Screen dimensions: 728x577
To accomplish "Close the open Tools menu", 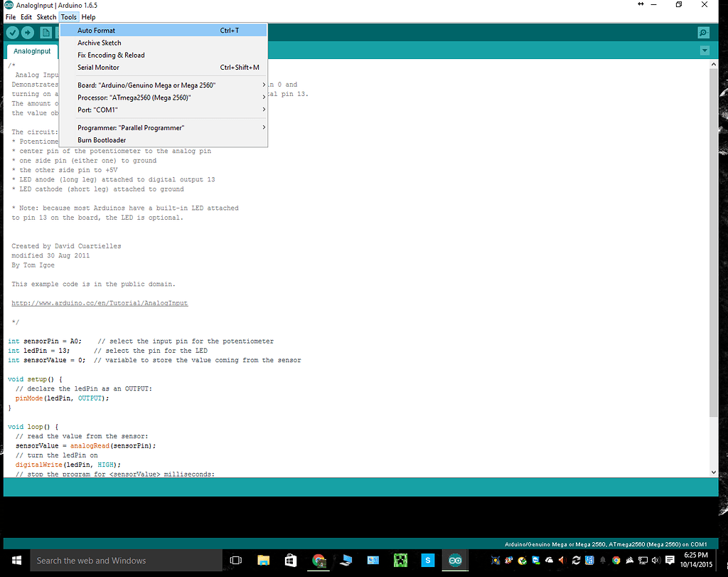I will (69, 17).
